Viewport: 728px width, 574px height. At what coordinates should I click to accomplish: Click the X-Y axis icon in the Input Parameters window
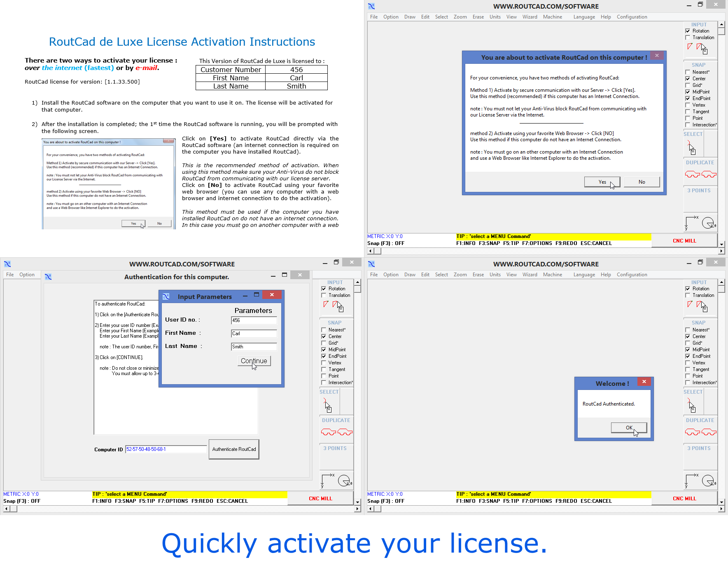tap(328, 480)
